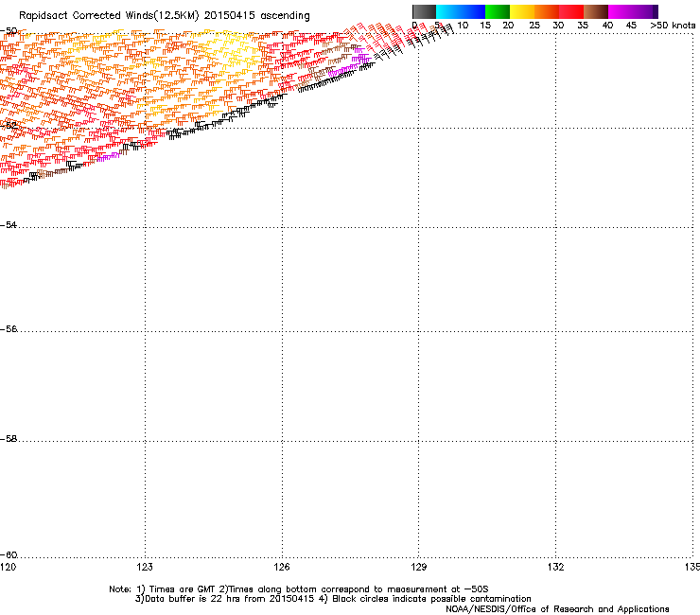700x615 pixels.
Task: Click the '10' legend scale label
Action: tap(463, 26)
